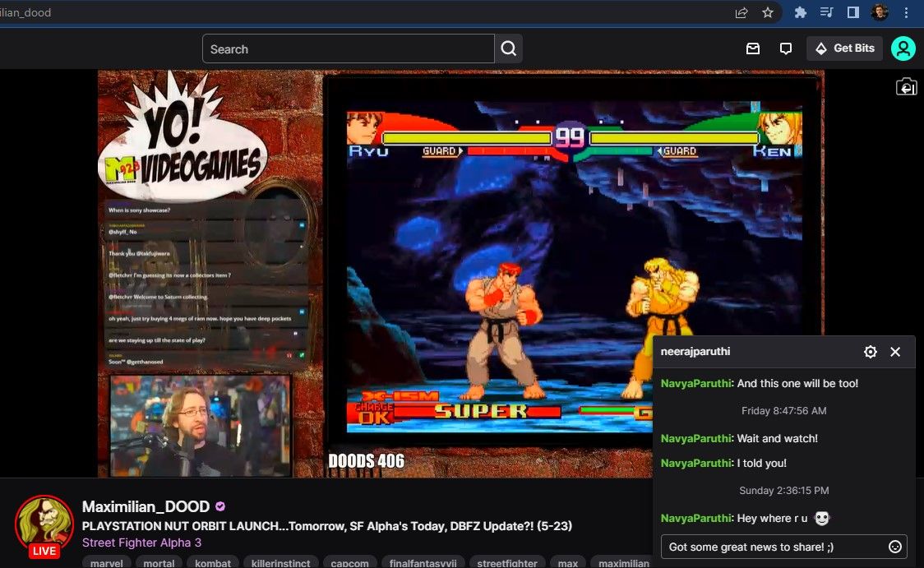Click the Get Bits button

[844, 48]
